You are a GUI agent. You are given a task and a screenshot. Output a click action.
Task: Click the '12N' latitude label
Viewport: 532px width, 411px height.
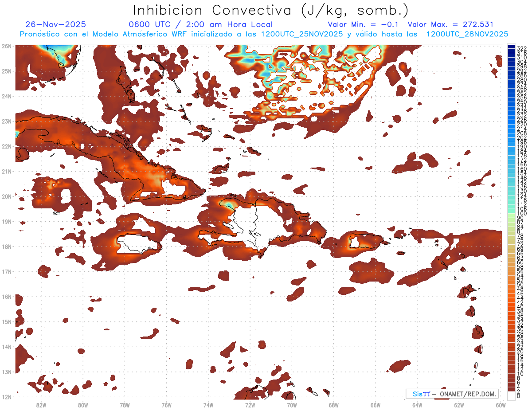(x=7, y=397)
